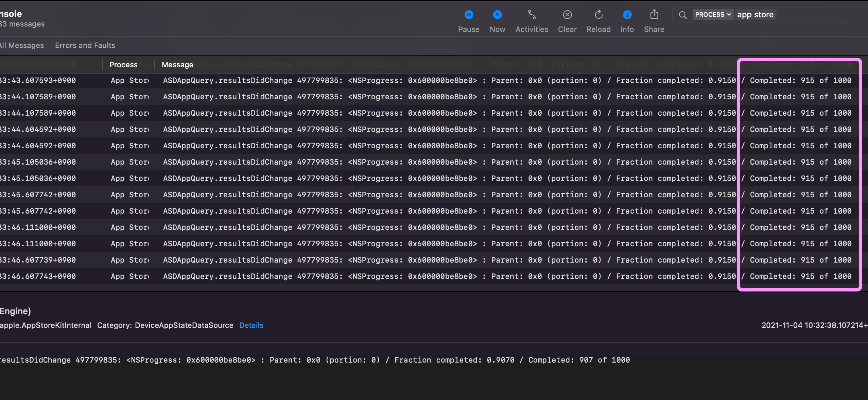Jump to the newest message with Now

pyautogui.click(x=497, y=15)
